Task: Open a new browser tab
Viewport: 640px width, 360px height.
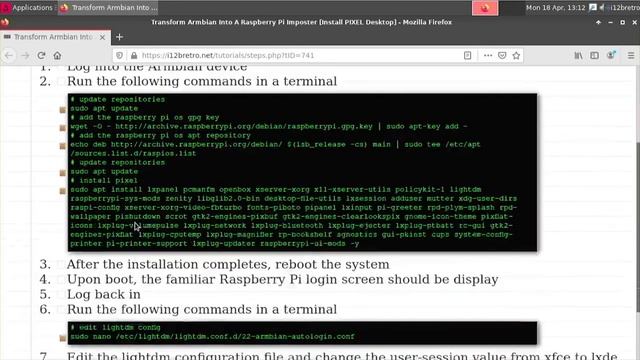Action: pyautogui.click(x=119, y=37)
